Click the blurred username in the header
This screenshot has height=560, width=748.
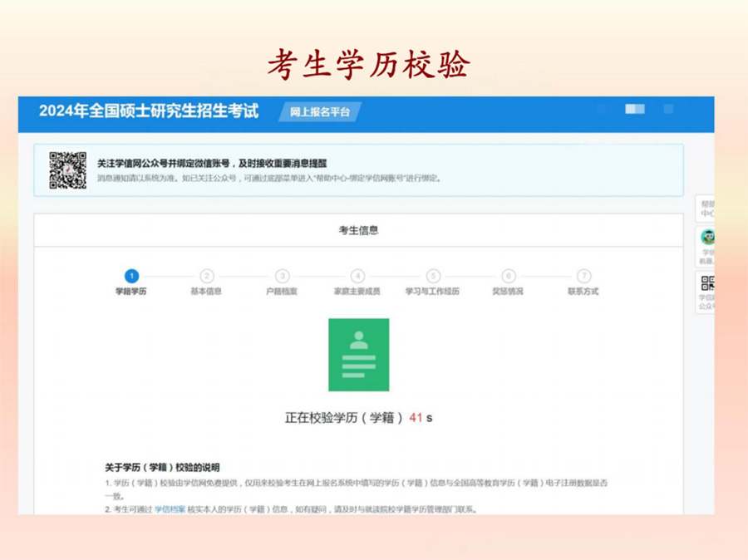634,110
